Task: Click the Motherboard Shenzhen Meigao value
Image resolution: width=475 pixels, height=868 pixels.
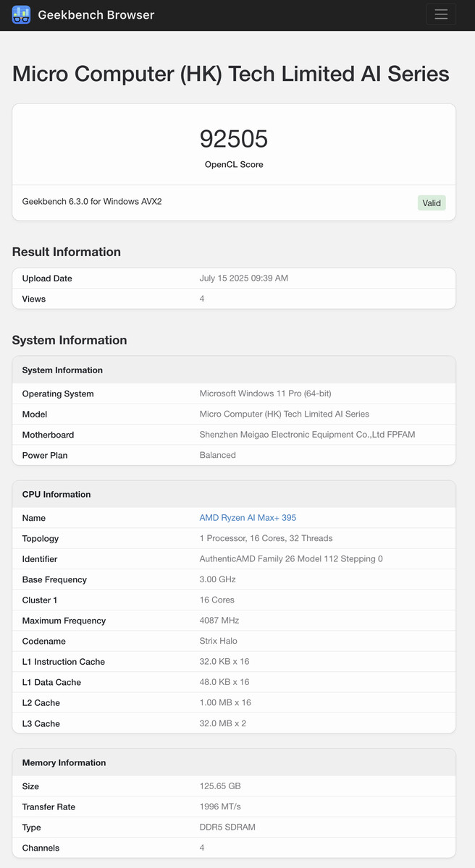Action: coord(307,435)
